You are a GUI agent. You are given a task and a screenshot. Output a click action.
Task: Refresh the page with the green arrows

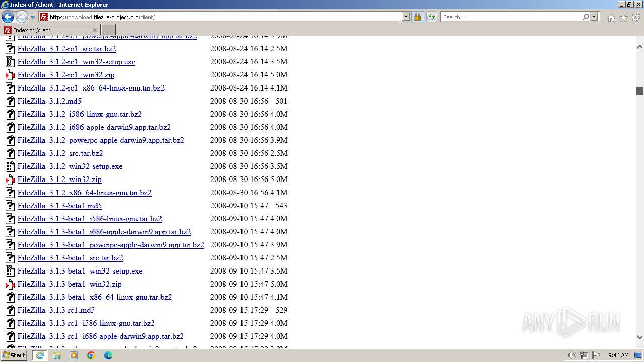click(x=432, y=17)
